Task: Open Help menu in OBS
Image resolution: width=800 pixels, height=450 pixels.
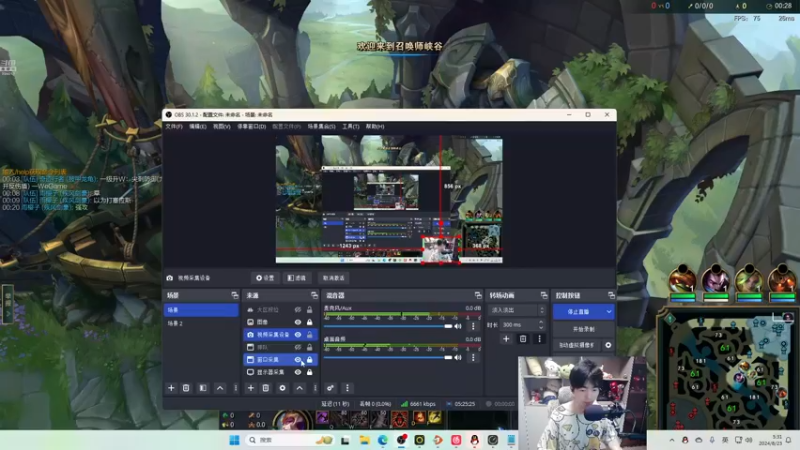Action: tap(375, 127)
